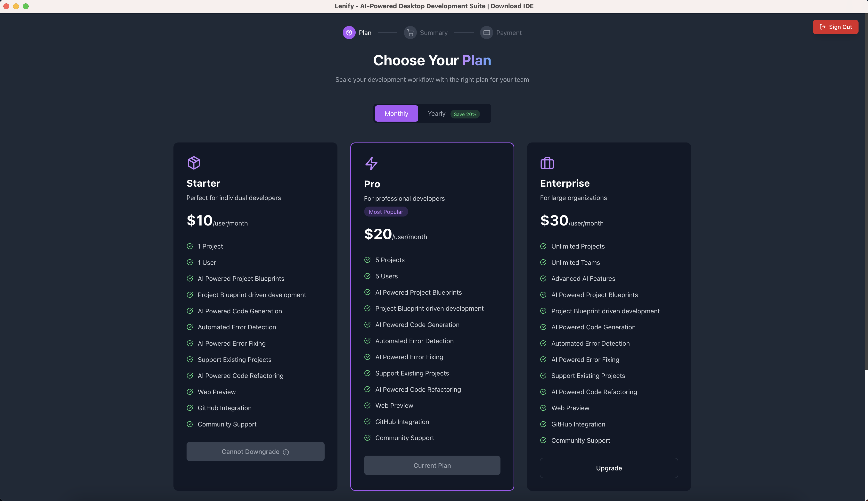Click the Starter plan package icon

coord(194,162)
